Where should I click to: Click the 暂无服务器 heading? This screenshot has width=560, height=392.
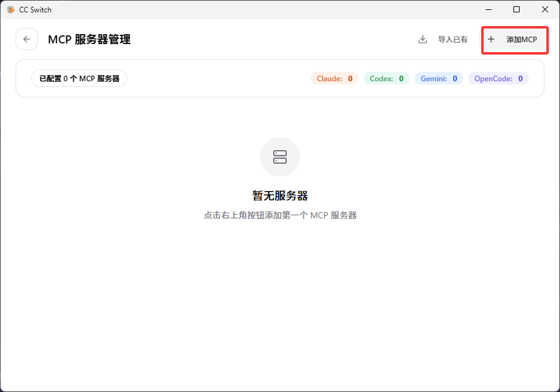click(280, 195)
